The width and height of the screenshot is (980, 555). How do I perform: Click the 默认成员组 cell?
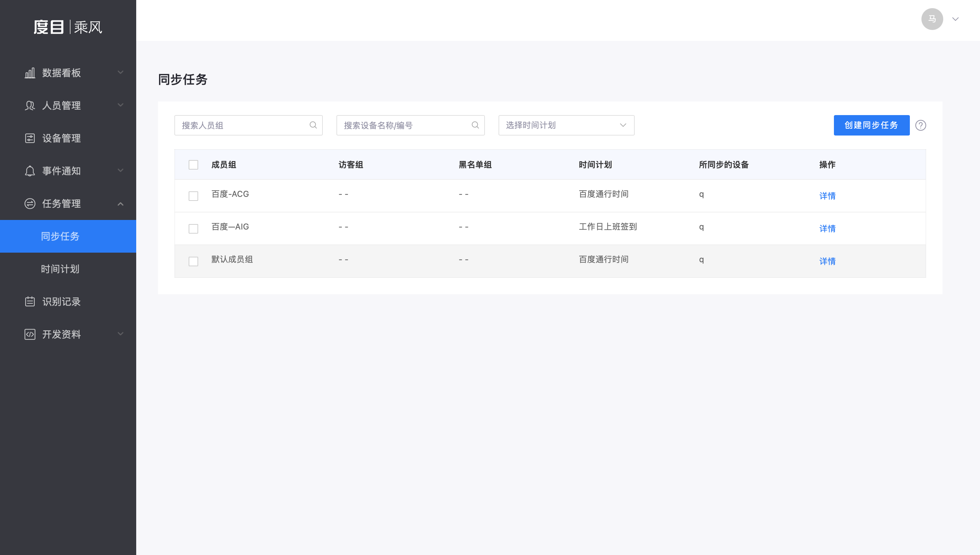point(232,259)
